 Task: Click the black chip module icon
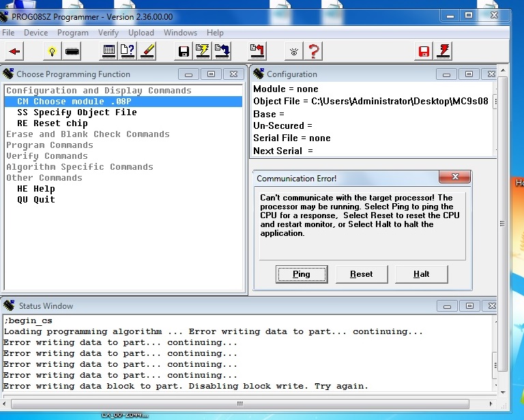[72, 51]
